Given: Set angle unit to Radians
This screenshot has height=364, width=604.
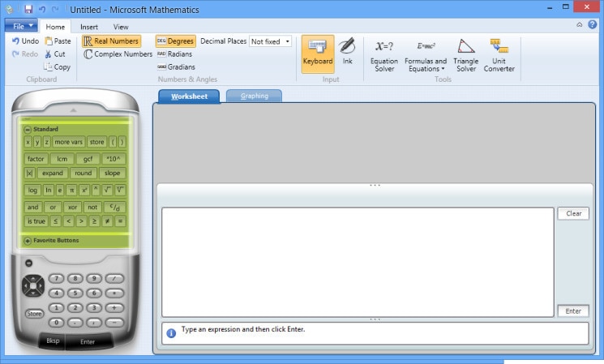Looking at the screenshot, I should pyautogui.click(x=174, y=54).
